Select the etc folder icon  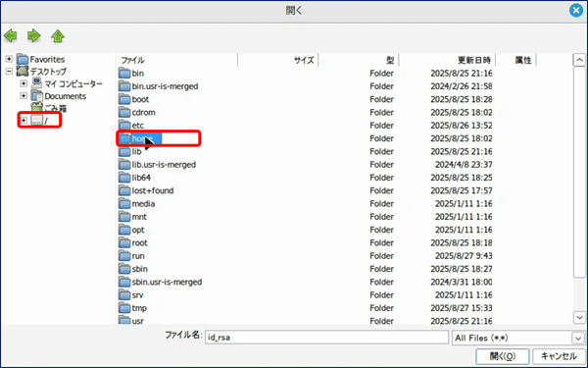point(124,125)
